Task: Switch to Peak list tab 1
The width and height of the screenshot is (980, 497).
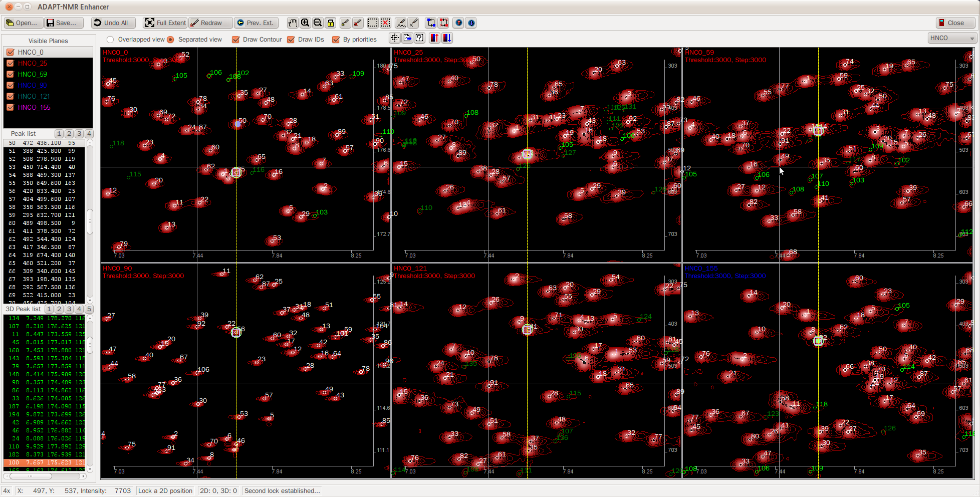Action: [59, 134]
